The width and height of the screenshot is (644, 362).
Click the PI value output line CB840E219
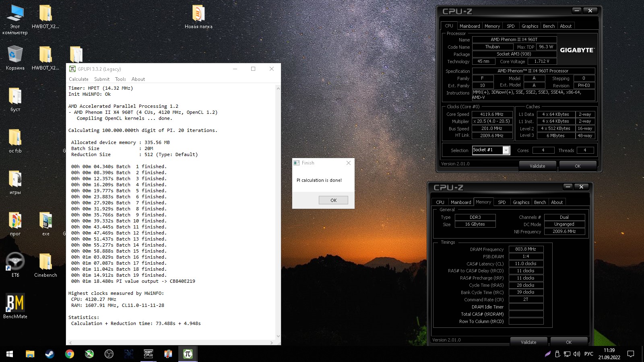tap(133, 281)
